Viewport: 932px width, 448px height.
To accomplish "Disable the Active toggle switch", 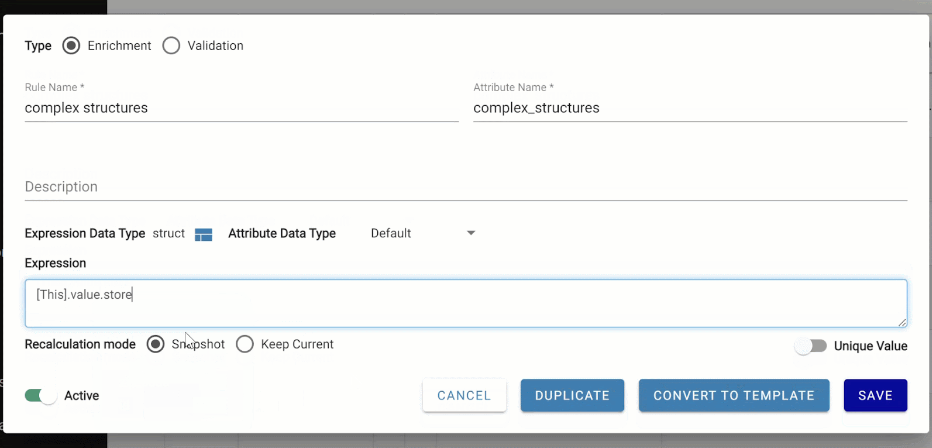I will click(x=41, y=395).
